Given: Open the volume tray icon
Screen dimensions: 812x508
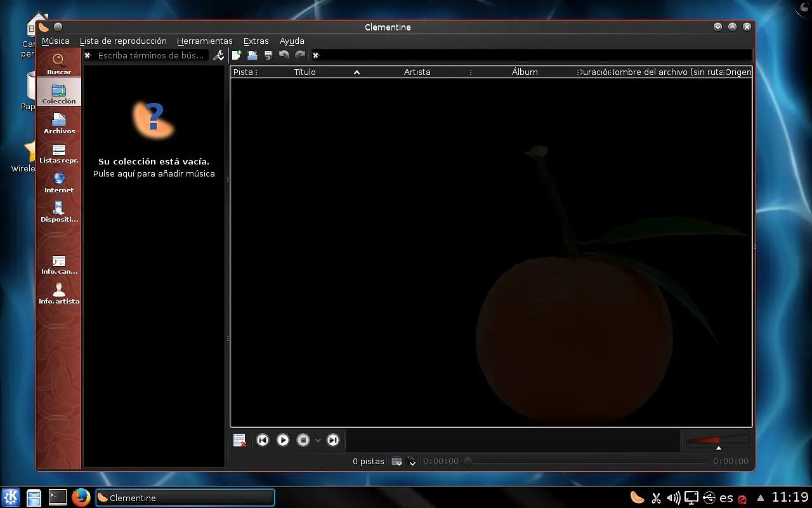Looking at the screenshot, I should point(674,498).
